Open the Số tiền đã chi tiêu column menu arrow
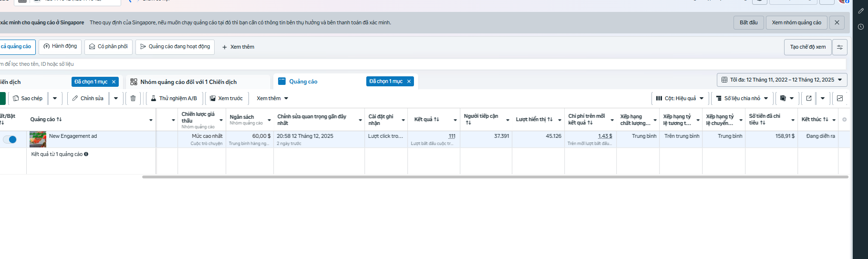 (793, 120)
